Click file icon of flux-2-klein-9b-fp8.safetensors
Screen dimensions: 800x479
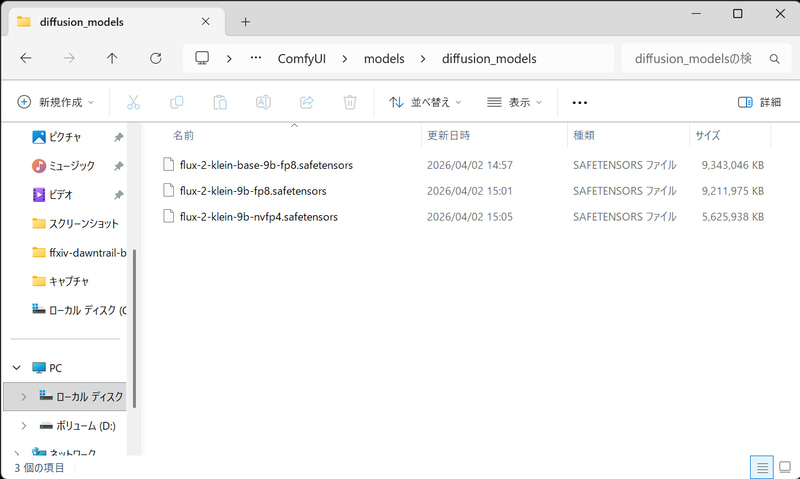click(168, 191)
